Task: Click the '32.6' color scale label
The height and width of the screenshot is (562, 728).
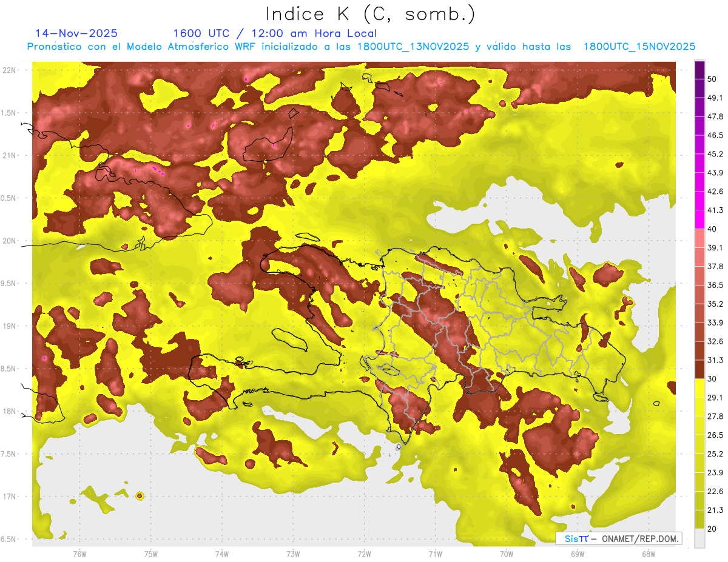Action: [x=715, y=341]
